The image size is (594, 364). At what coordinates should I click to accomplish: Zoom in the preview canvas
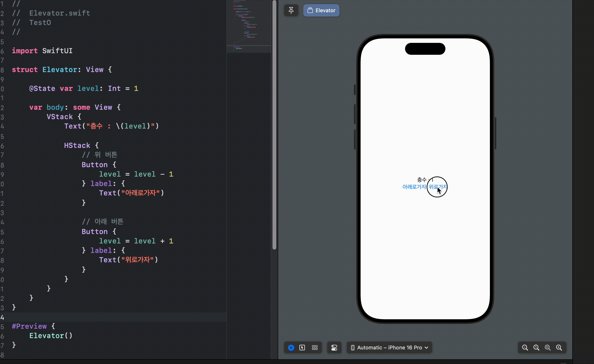(x=559, y=348)
